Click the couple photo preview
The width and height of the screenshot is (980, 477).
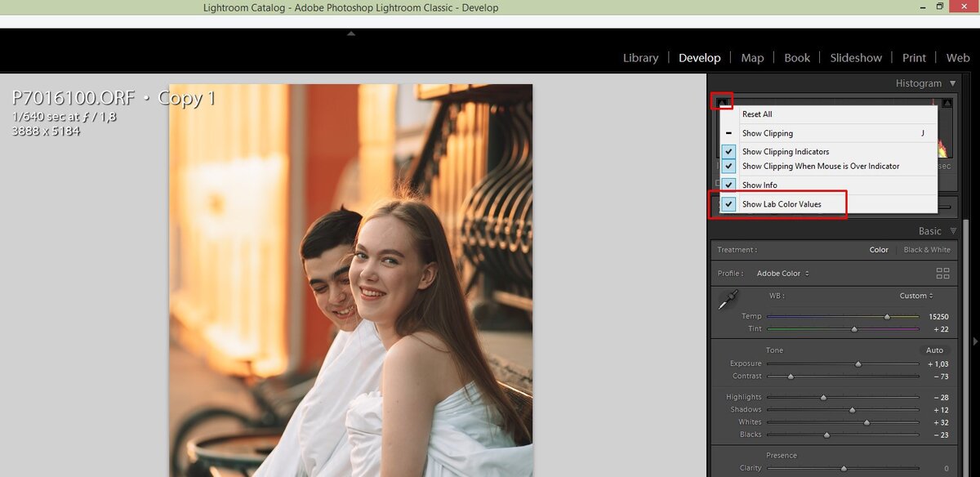(x=351, y=280)
